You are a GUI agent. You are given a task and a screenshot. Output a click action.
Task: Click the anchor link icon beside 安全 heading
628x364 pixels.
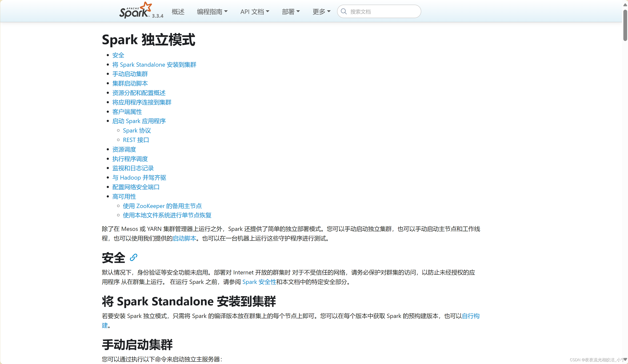(133, 258)
